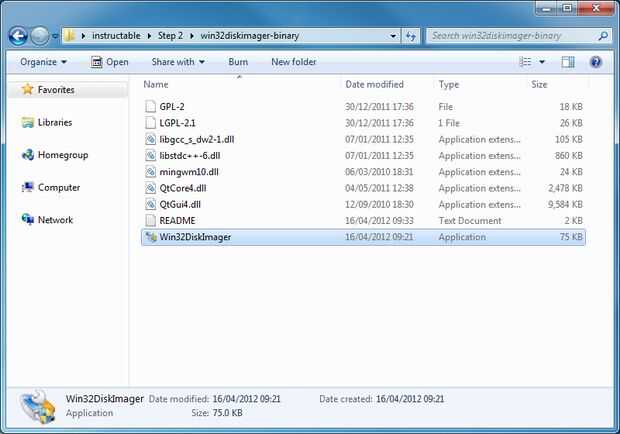Open the address bar history dropdown

pyautogui.click(x=393, y=36)
